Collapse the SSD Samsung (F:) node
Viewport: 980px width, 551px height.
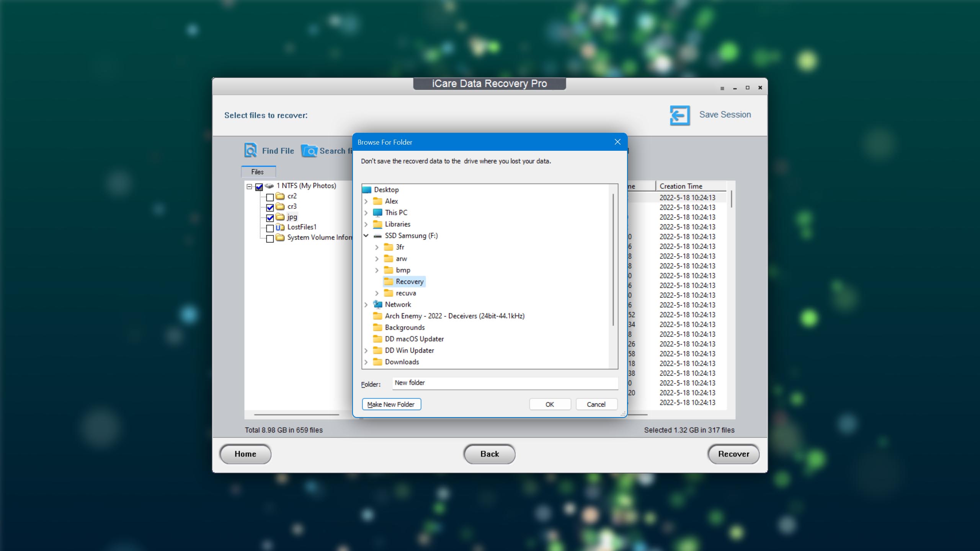pyautogui.click(x=366, y=235)
